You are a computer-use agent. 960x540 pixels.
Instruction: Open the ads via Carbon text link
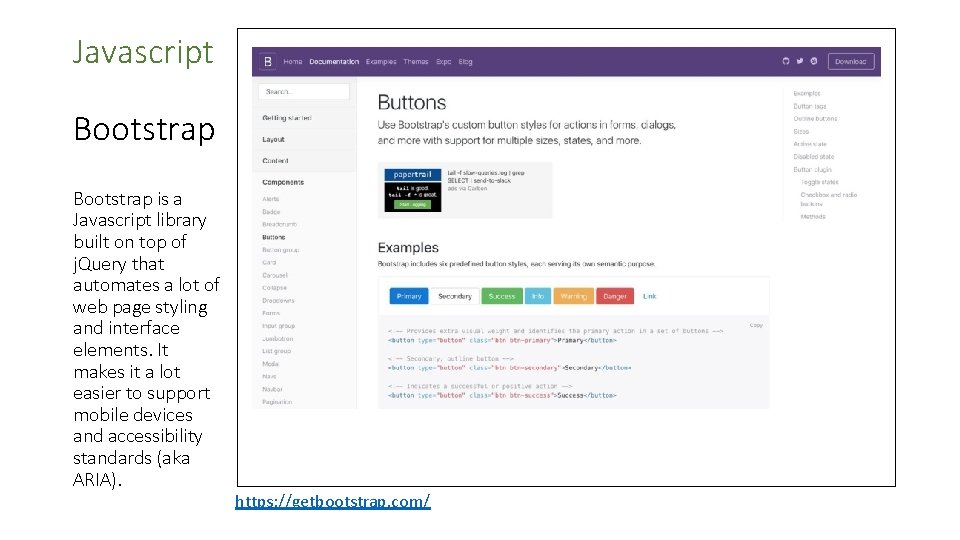click(x=467, y=189)
